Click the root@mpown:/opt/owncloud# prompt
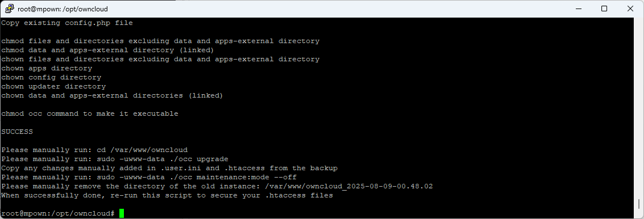The height and width of the screenshot is (219, 644). (58, 213)
